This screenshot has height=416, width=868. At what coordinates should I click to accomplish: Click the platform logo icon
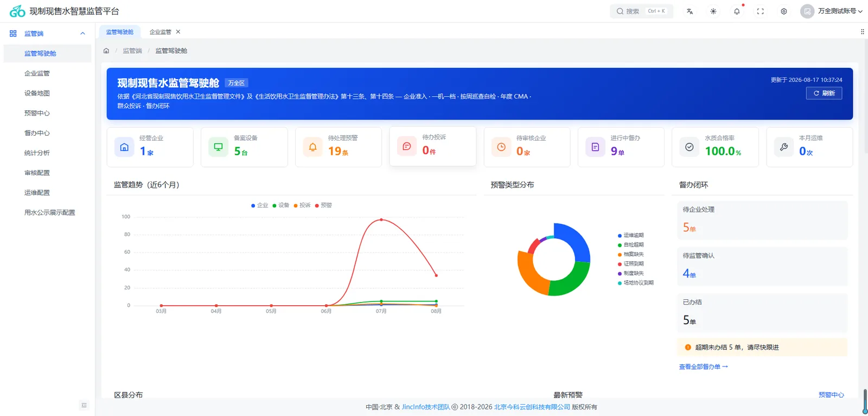(x=17, y=11)
